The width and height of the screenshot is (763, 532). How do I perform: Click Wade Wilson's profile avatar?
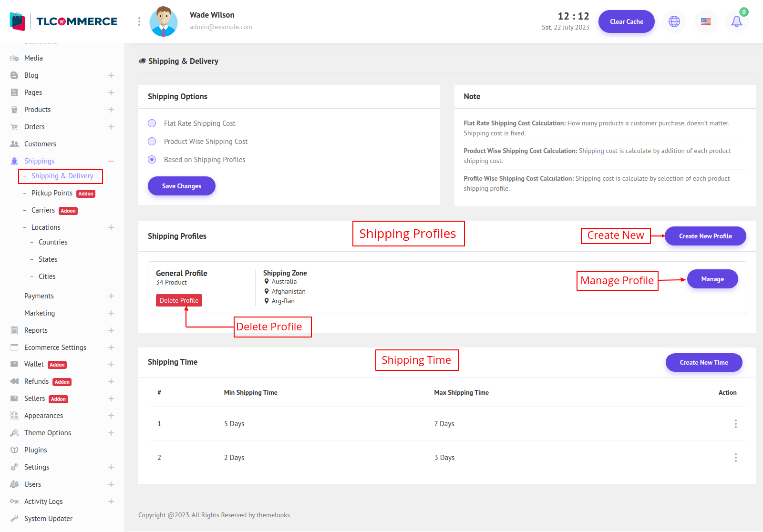tap(164, 21)
